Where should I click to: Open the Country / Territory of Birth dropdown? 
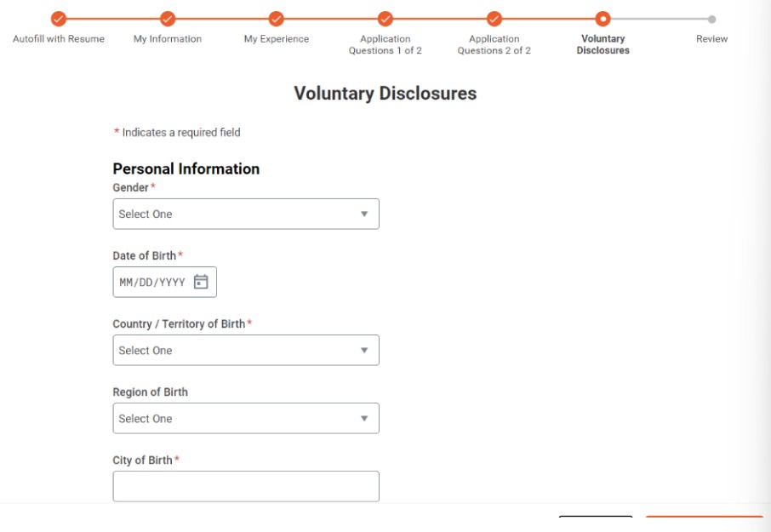coord(245,350)
